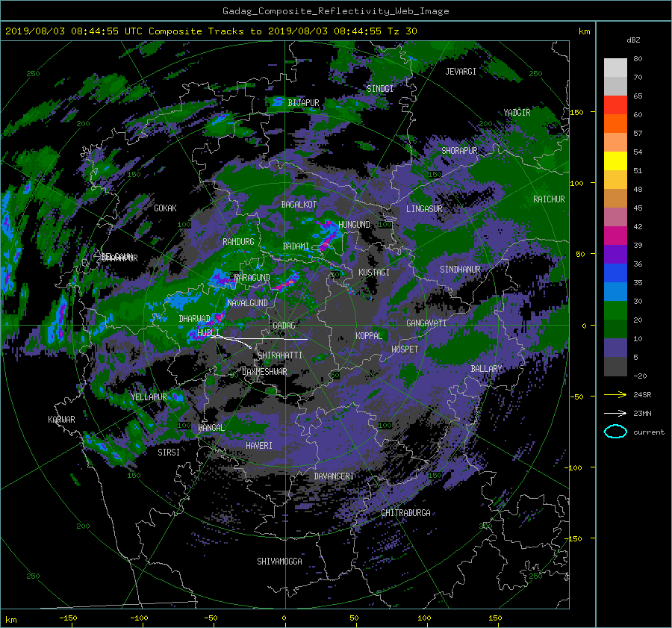Viewport: 672px width, 628px height.
Task: Click the BADAMI city label
Action: click(296, 246)
